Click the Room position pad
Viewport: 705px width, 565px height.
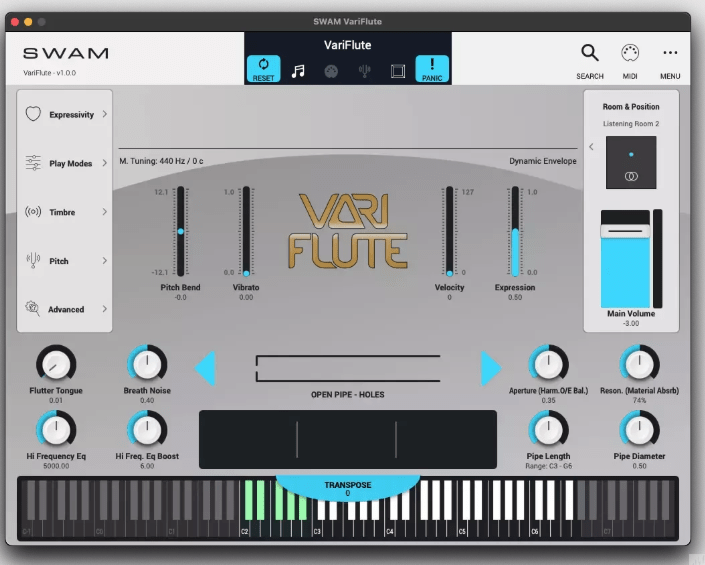click(x=631, y=162)
